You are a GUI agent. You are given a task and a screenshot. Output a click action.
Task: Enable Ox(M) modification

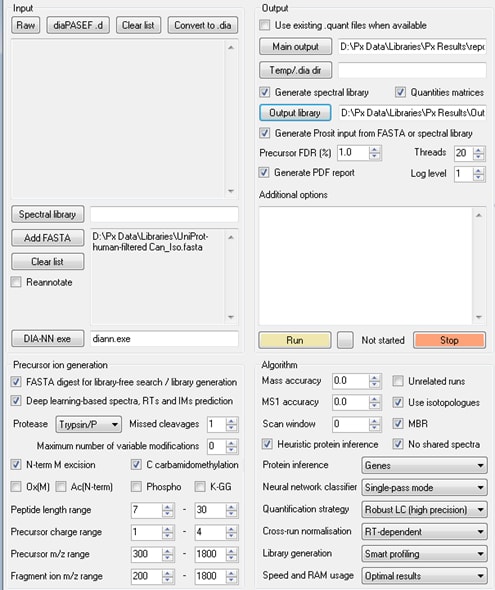(16, 487)
